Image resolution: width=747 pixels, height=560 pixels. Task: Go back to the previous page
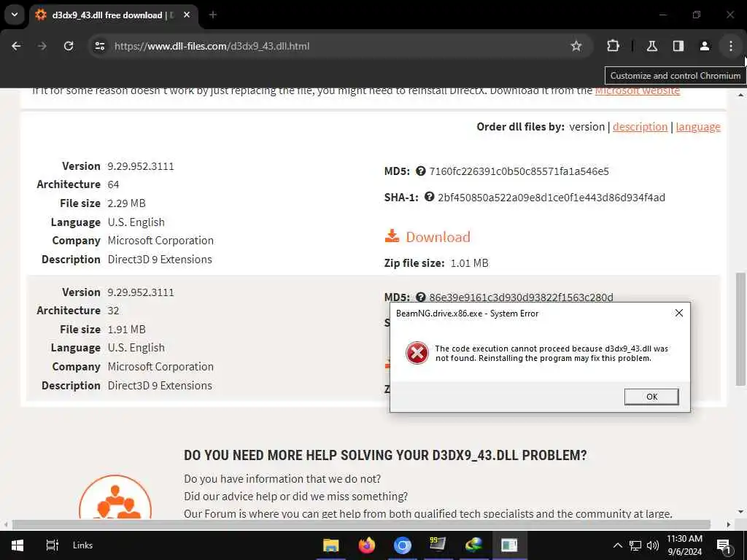(x=16, y=46)
